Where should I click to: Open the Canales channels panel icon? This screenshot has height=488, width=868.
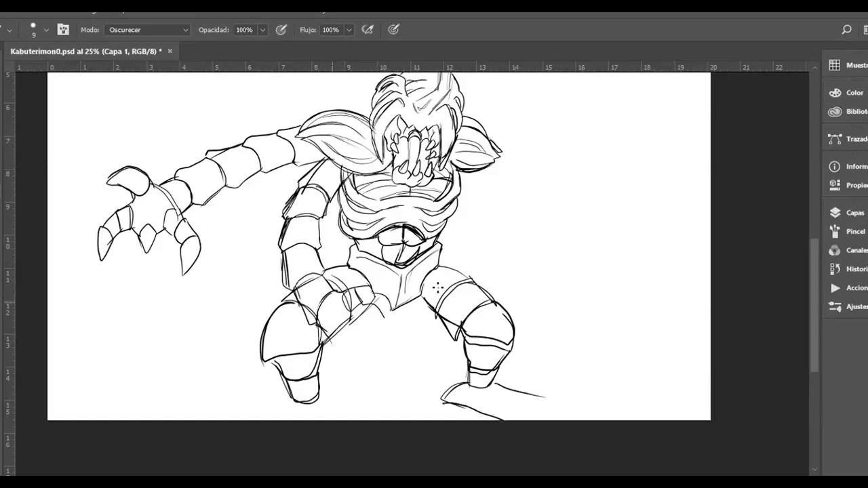(835, 250)
